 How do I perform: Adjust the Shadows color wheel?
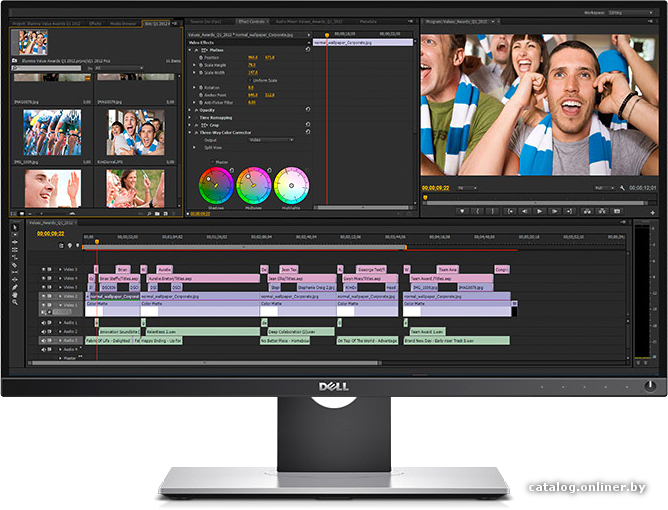click(216, 185)
